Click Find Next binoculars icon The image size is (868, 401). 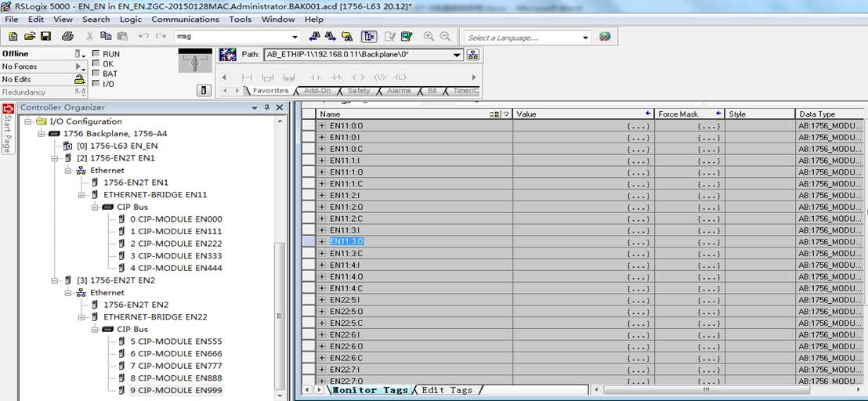tap(331, 37)
